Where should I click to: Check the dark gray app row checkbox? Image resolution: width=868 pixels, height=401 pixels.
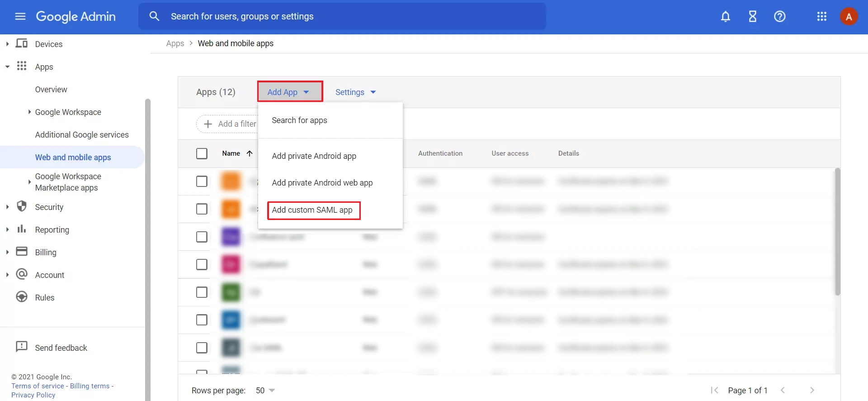click(x=202, y=348)
